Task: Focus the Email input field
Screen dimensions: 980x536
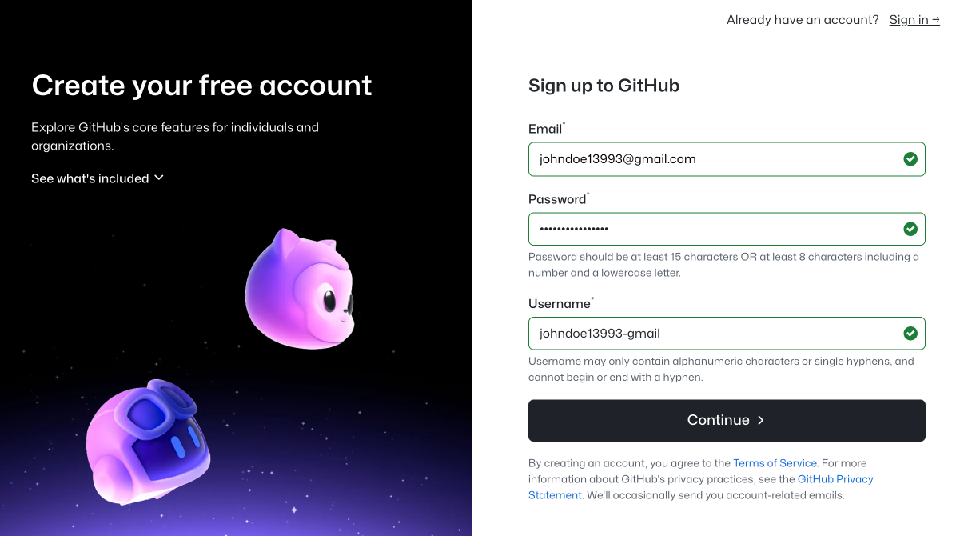Action: click(x=711, y=159)
